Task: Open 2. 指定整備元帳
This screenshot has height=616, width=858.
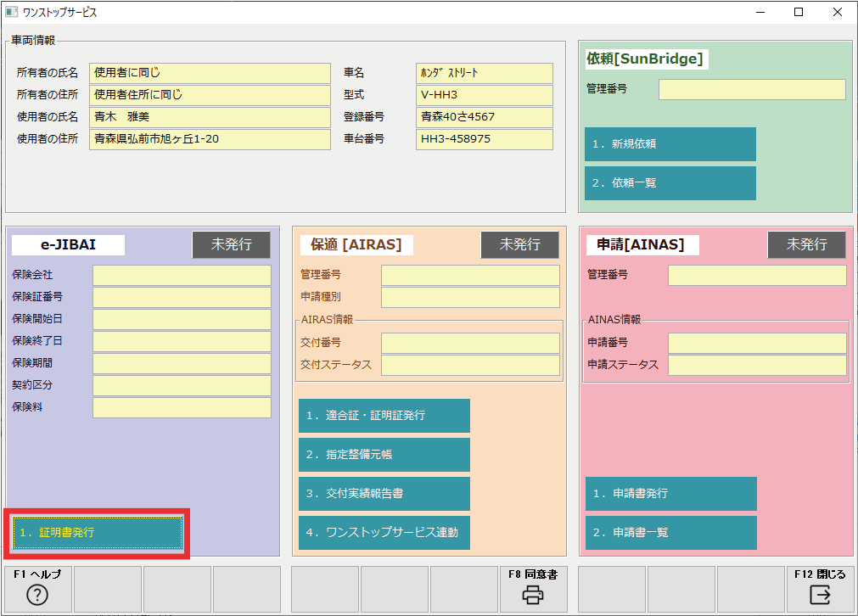Action: [384, 454]
